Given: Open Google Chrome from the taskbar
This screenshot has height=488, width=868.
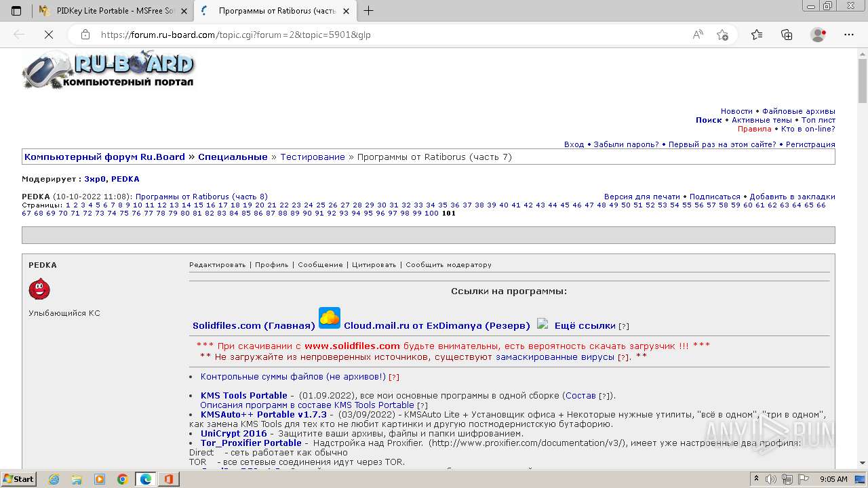Looking at the screenshot, I should (x=122, y=479).
